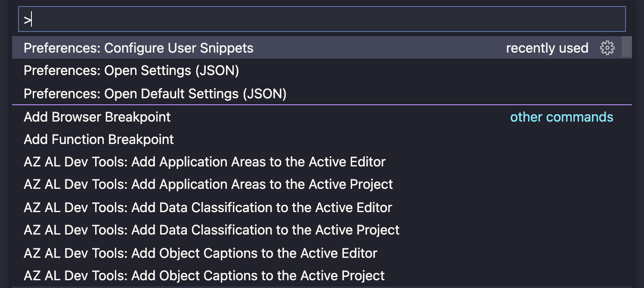Click the scrollbar thumb of the command list
Viewport: 644px width, 288px height.
point(627,47)
